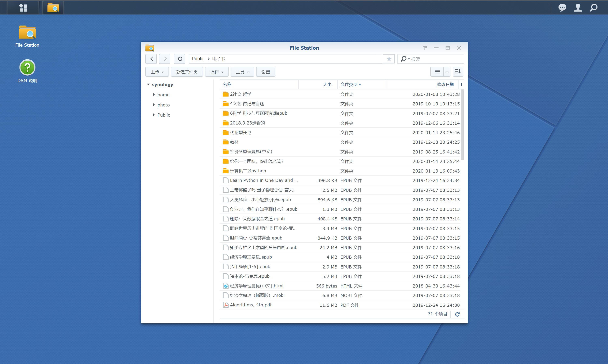Open the user account options icon

[x=578, y=7]
